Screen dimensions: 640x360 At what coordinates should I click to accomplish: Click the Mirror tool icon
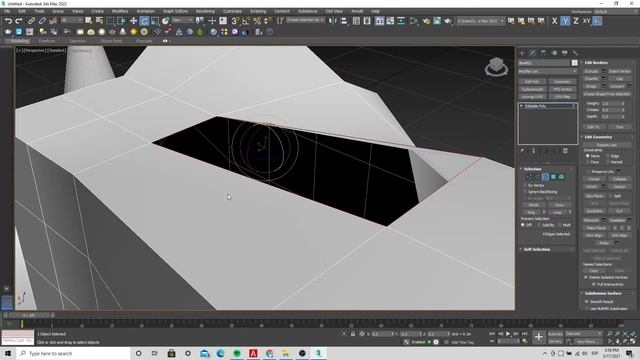[x=333, y=21]
